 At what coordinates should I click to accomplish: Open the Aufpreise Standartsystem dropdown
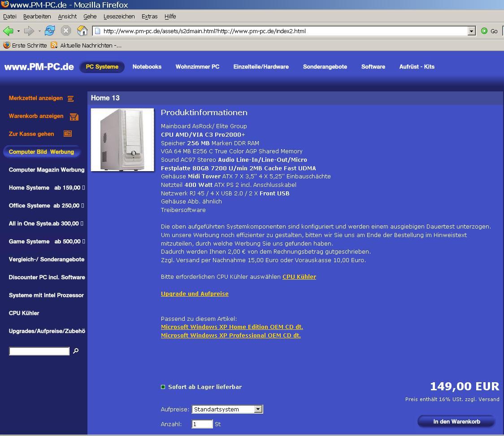[x=227, y=409]
